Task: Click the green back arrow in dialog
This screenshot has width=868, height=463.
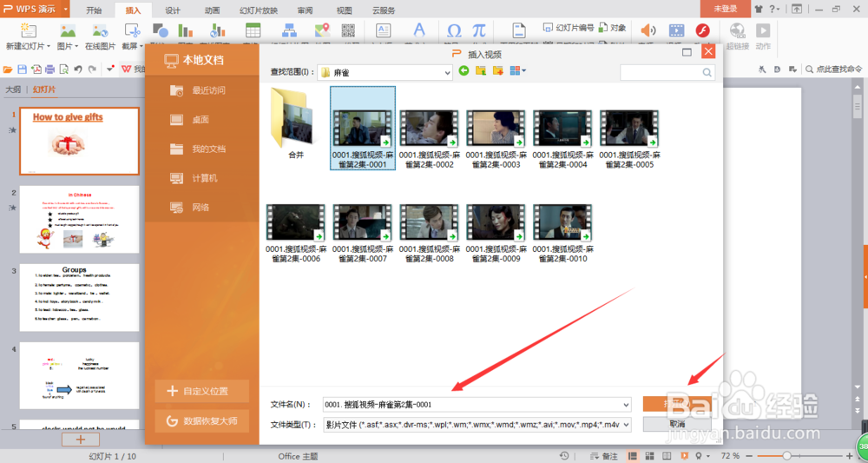Action: point(464,71)
